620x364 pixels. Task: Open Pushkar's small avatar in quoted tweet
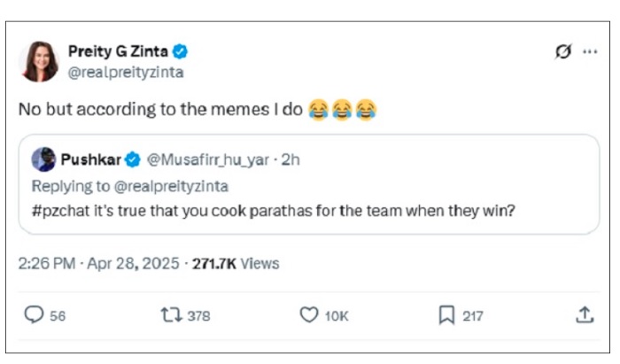(x=43, y=160)
